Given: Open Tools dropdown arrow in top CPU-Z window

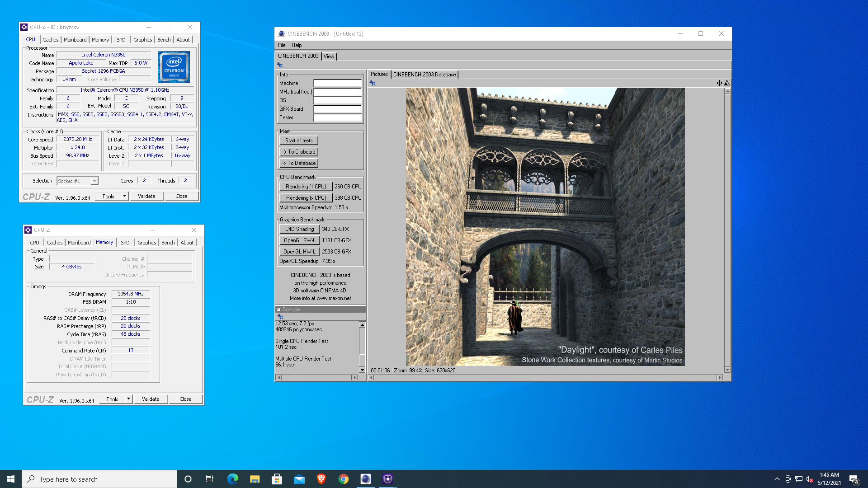Looking at the screenshot, I should click(x=124, y=196).
